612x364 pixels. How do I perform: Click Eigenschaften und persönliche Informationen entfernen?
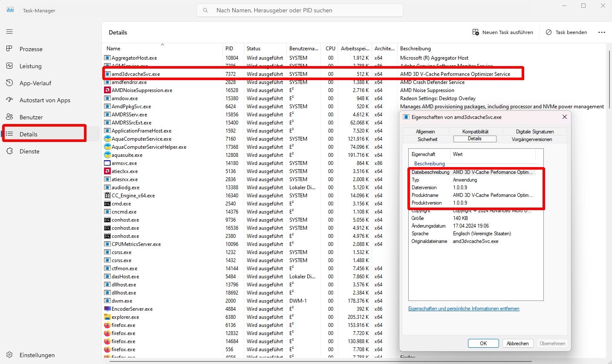point(464,309)
